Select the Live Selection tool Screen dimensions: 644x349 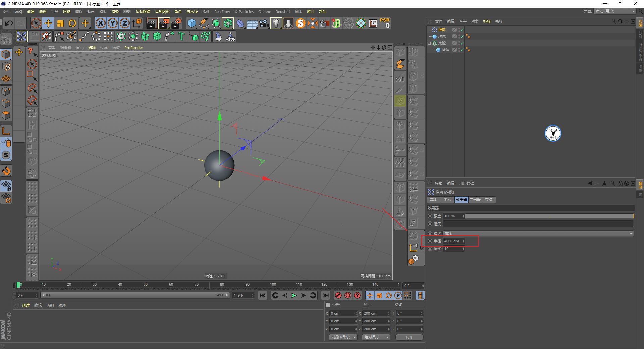pos(36,23)
